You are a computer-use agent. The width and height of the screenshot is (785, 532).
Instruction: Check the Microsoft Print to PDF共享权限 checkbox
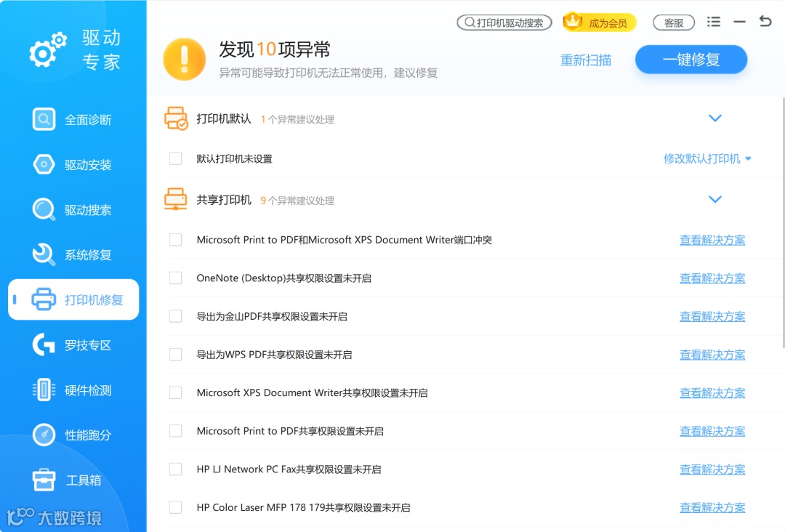click(176, 431)
